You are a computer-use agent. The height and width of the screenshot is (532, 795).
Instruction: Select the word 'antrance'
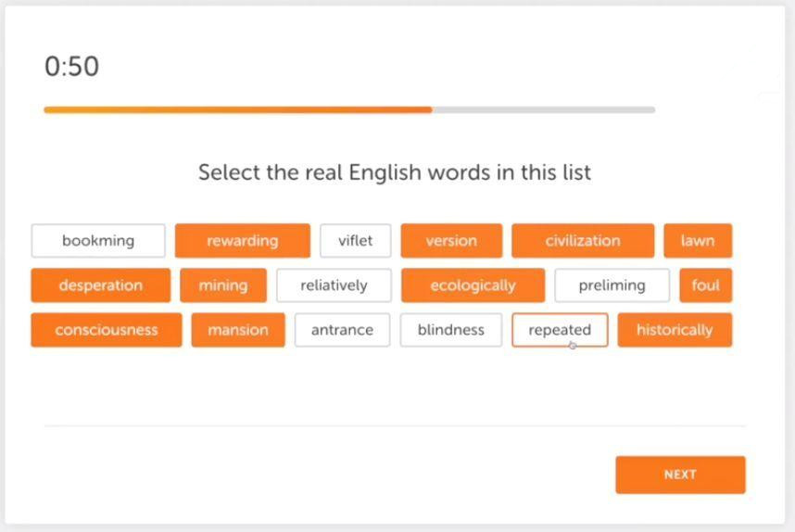coord(342,330)
